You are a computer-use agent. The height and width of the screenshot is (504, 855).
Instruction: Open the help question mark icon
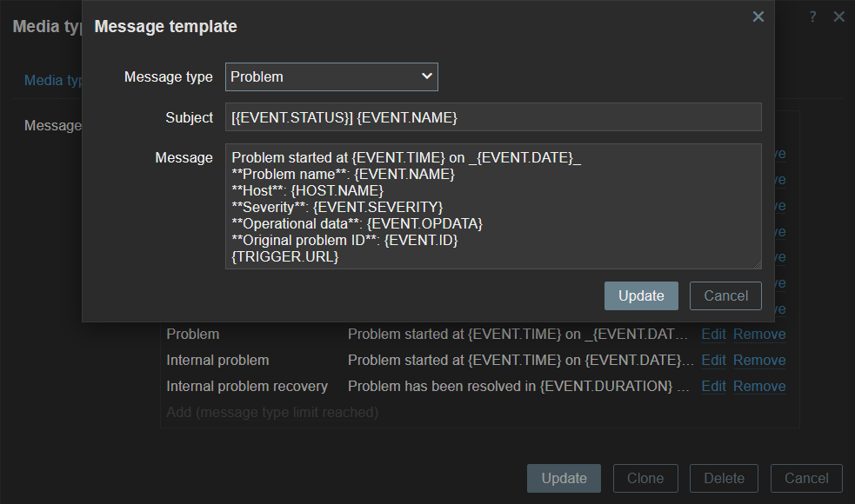point(812,17)
